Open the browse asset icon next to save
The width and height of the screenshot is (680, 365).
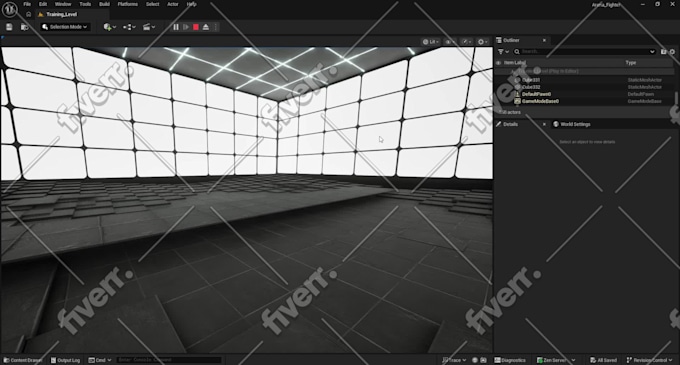pos(25,27)
